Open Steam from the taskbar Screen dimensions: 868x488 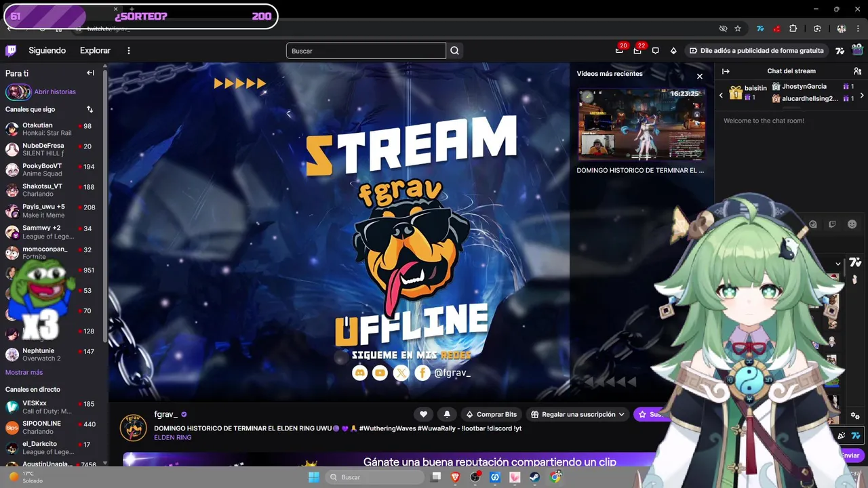tap(535, 477)
